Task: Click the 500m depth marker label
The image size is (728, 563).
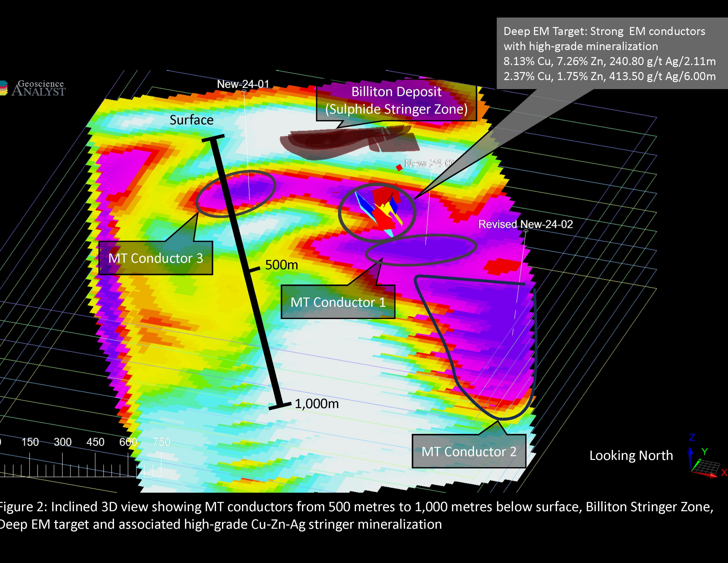Action: pyautogui.click(x=281, y=265)
